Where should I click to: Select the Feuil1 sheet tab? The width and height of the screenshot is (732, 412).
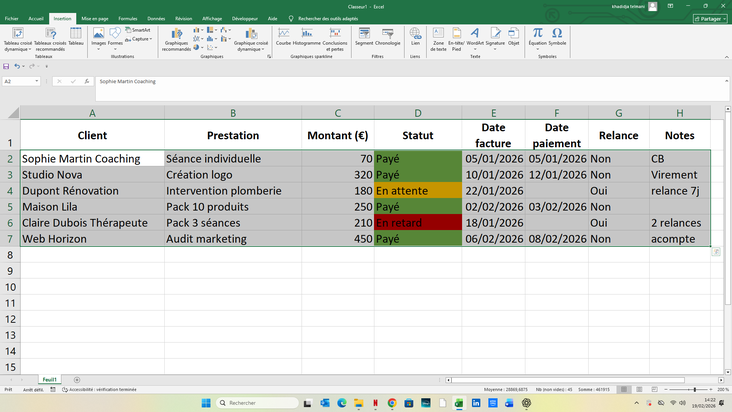click(48, 380)
